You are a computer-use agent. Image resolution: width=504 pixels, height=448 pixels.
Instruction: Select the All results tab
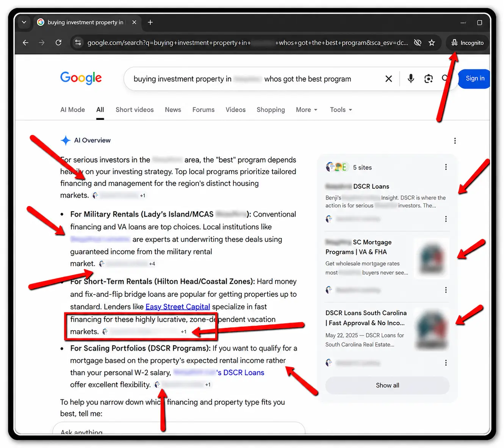coord(100,110)
